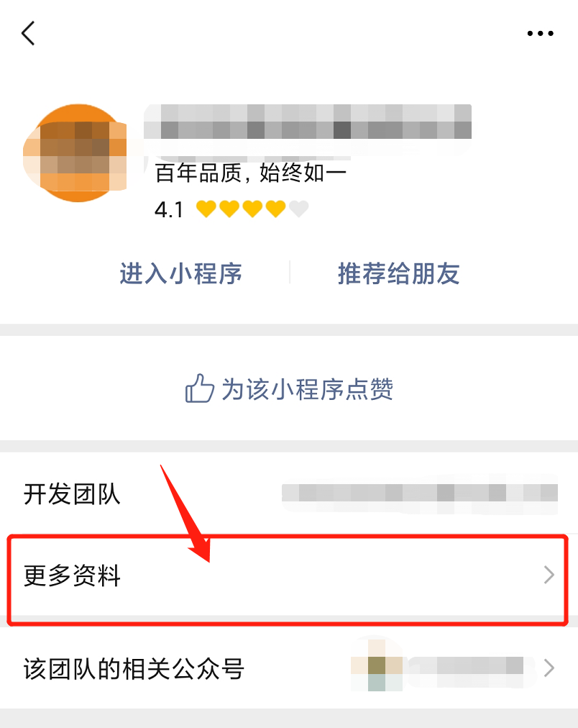Tap 推荐给朋友 button
The height and width of the screenshot is (728, 578).
click(x=399, y=273)
